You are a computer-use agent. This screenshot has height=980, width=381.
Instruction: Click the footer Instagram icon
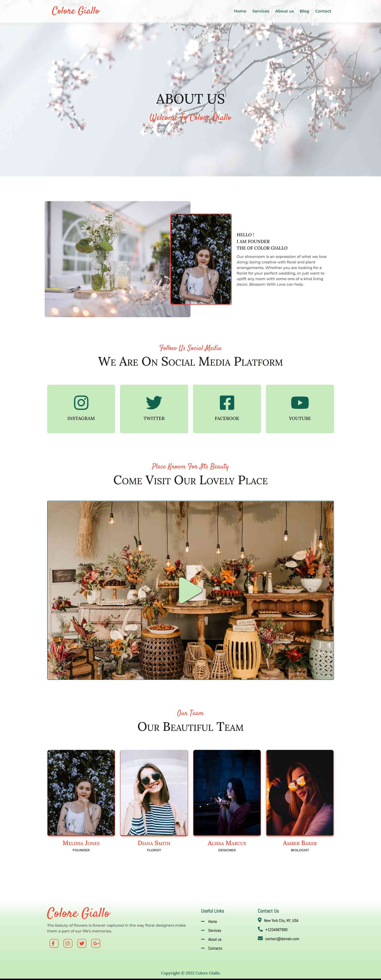(x=68, y=943)
